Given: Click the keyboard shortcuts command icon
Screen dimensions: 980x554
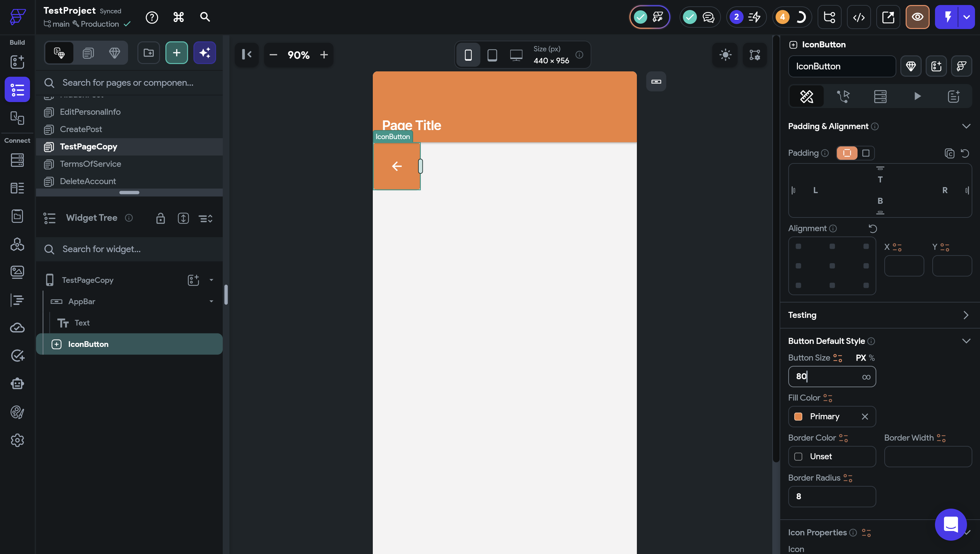Looking at the screenshot, I should coord(178,17).
